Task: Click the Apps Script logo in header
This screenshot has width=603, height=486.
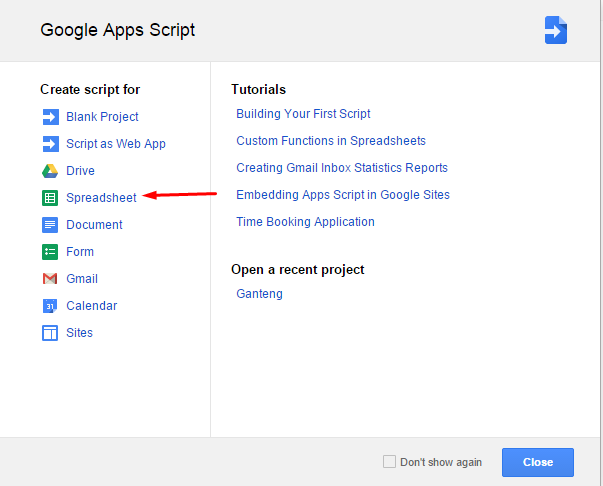Action: (555, 30)
